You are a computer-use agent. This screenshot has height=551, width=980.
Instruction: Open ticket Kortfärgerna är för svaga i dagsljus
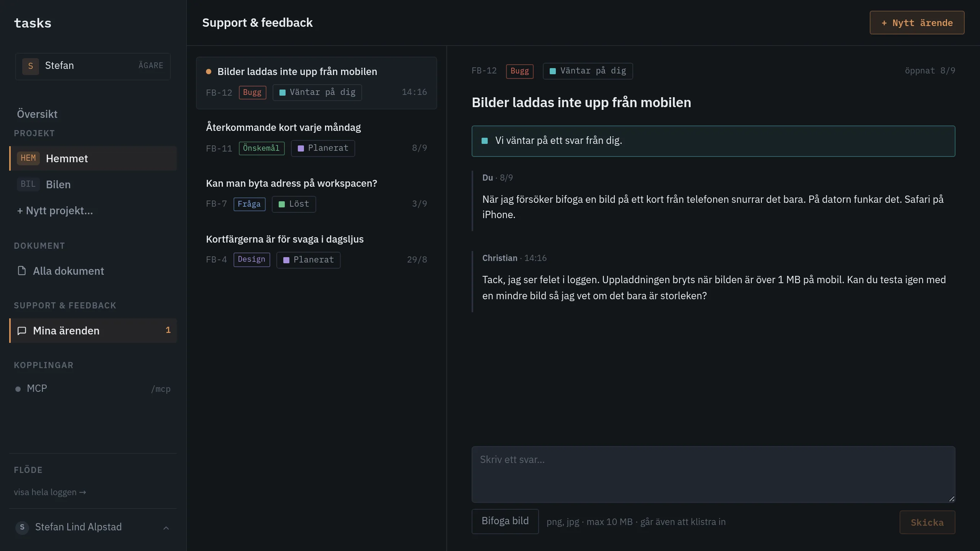click(317, 250)
